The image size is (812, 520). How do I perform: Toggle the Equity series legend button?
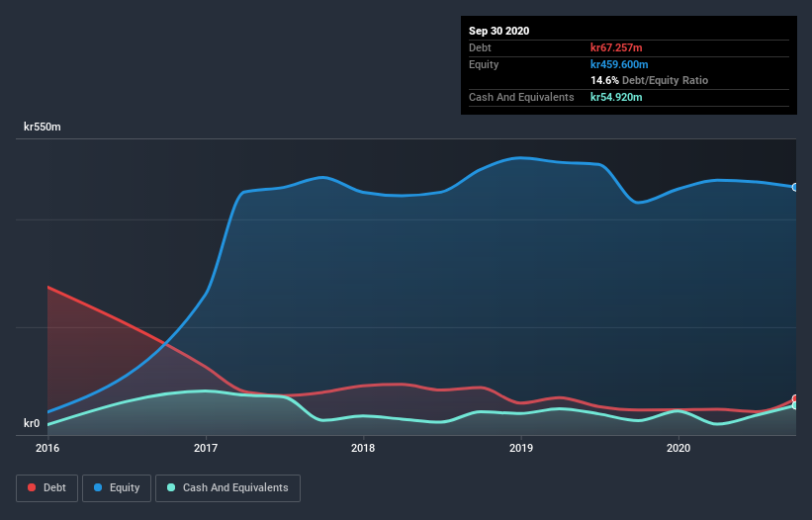[117, 488]
